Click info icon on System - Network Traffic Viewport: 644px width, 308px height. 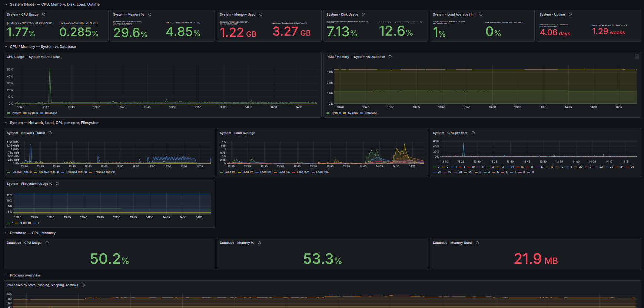pyautogui.click(x=50, y=133)
